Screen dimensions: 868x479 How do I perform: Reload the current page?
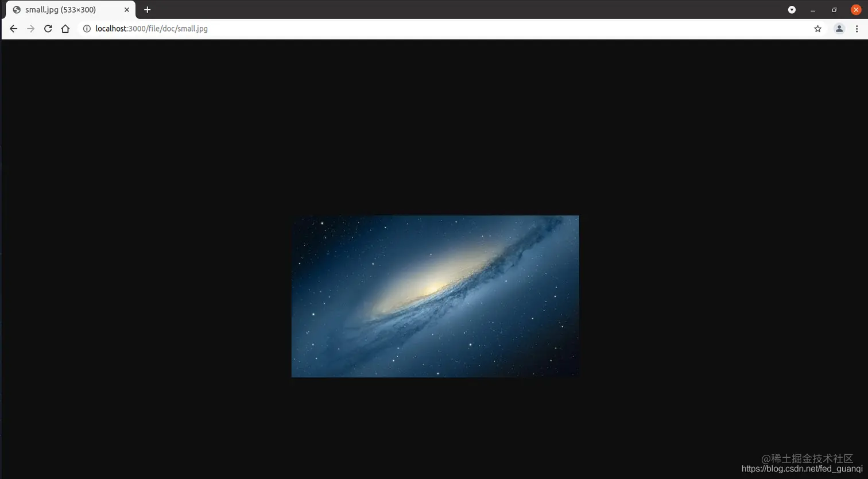coord(48,29)
